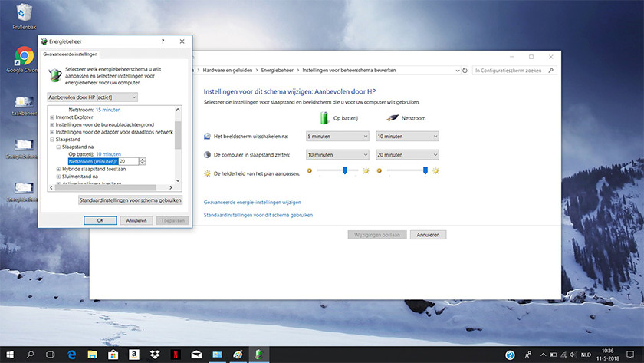Open Dropbox from the taskbar
Screen dimensions: 644x363
pos(155,355)
